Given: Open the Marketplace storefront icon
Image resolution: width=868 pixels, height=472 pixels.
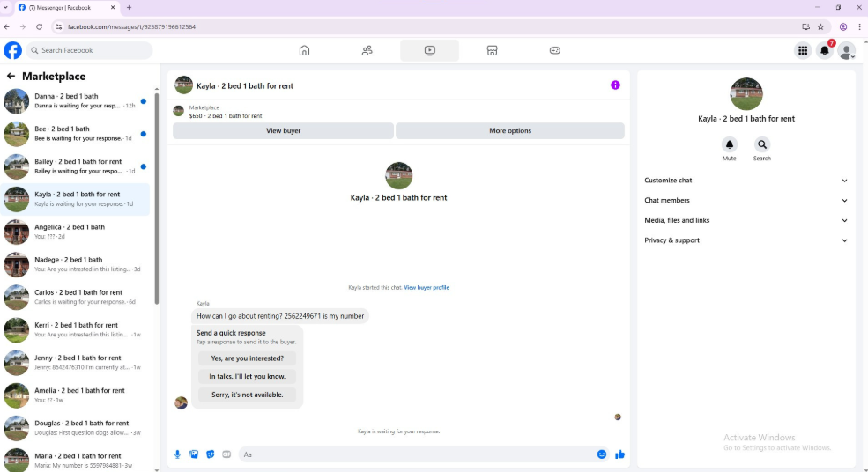Looking at the screenshot, I should point(492,50).
